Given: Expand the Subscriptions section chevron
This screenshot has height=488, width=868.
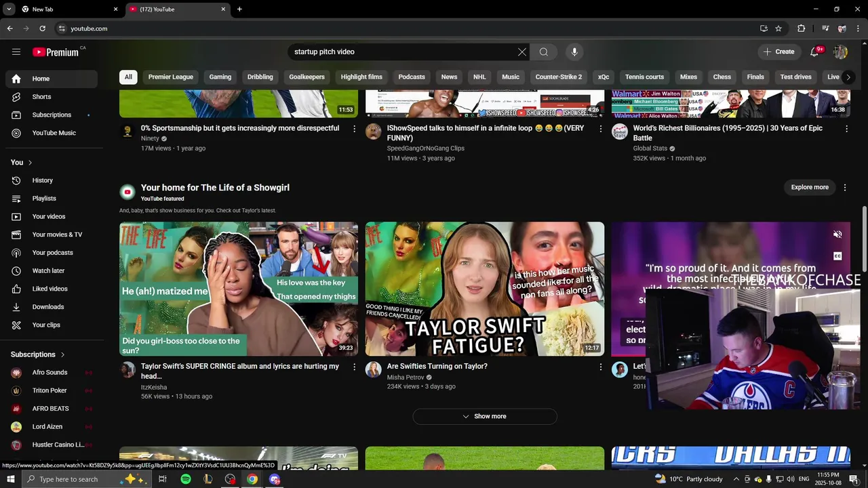Looking at the screenshot, I should click(x=62, y=354).
